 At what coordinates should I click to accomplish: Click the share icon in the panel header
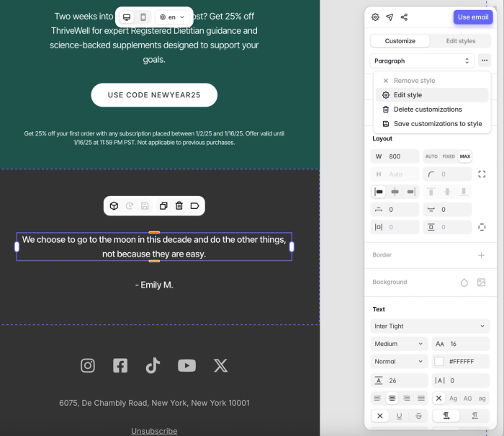(x=404, y=17)
